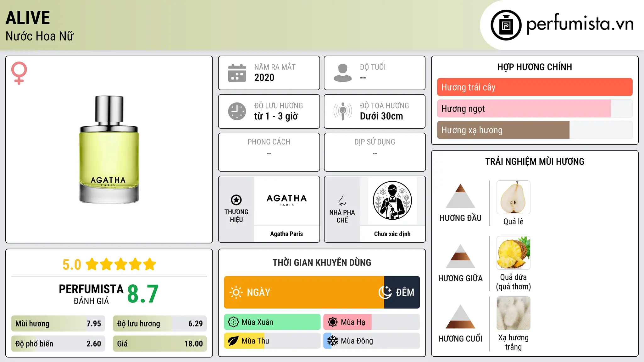This screenshot has height=362, width=644.
Task: Click the sun icon in the Ngày bar
Action: click(x=236, y=292)
